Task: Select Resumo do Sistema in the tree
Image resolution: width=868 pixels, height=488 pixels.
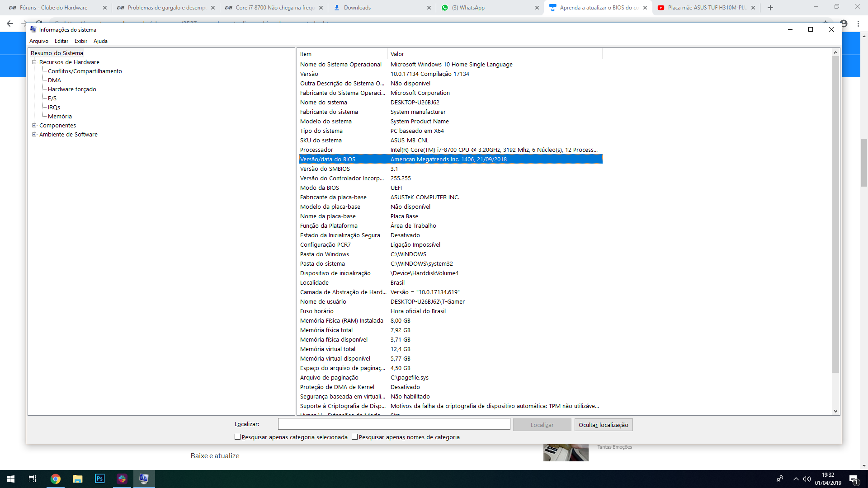Action: pos(57,53)
